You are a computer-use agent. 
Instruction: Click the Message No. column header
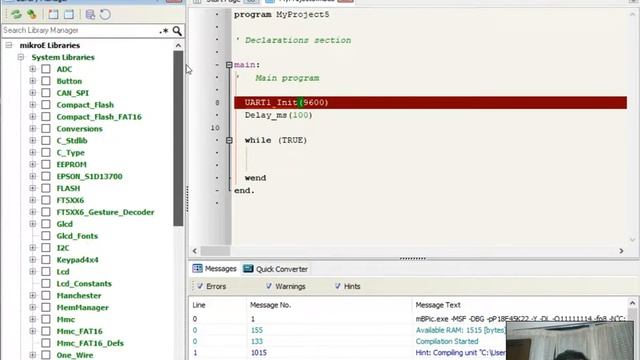(270, 305)
